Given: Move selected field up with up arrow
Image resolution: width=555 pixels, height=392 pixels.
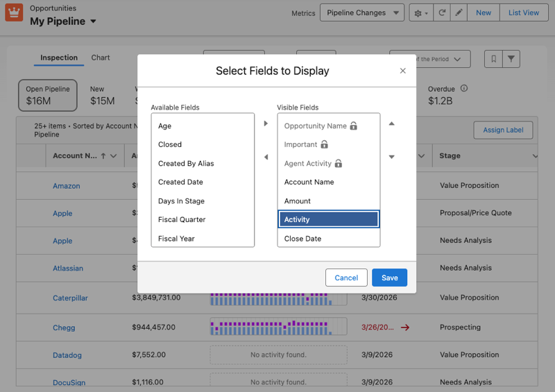Looking at the screenshot, I should (x=391, y=123).
